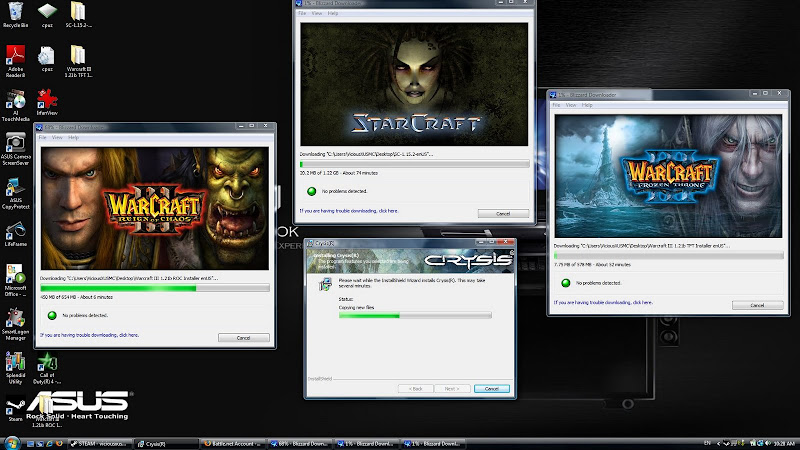Click the Crysis installer icon beside the install message
The image size is (800, 450).
[325, 284]
